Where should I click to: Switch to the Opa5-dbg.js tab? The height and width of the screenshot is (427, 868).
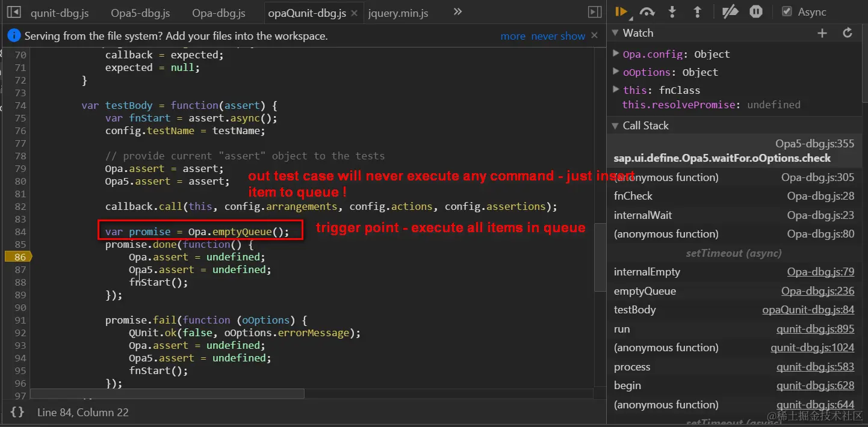[x=140, y=13]
